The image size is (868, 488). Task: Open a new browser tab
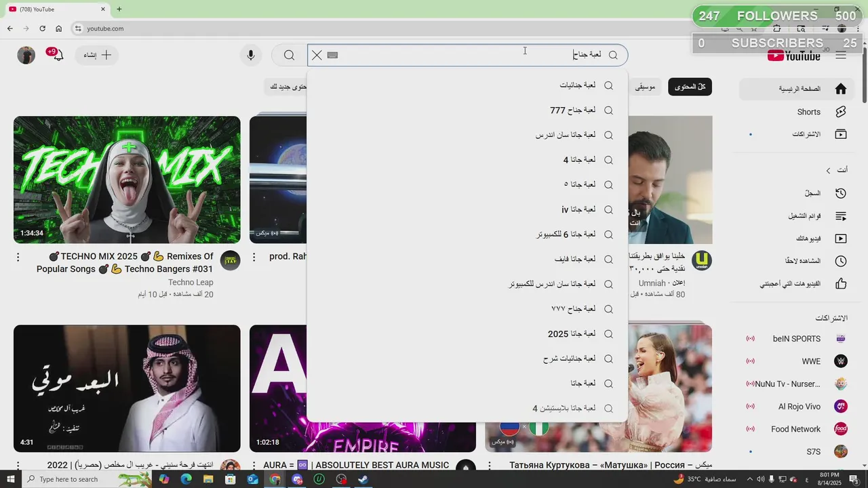pyautogui.click(x=119, y=9)
